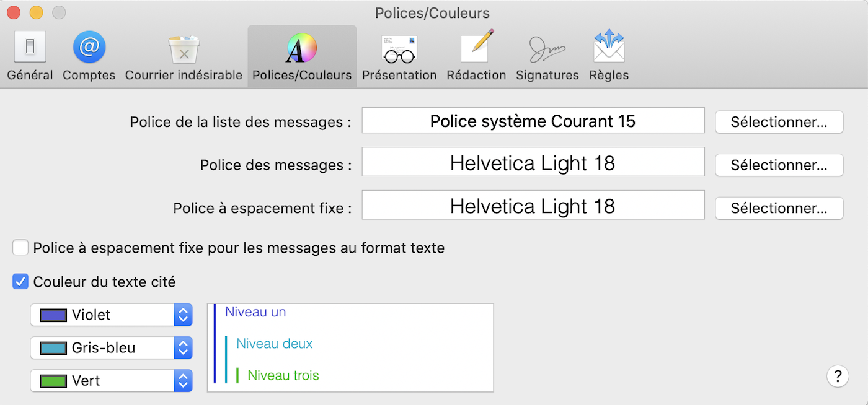This screenshot has width=868, height=405.
Task: Select the Polices/Couleurs colour wheel icon
Action: pyautogui.click(x=302, y=48)
